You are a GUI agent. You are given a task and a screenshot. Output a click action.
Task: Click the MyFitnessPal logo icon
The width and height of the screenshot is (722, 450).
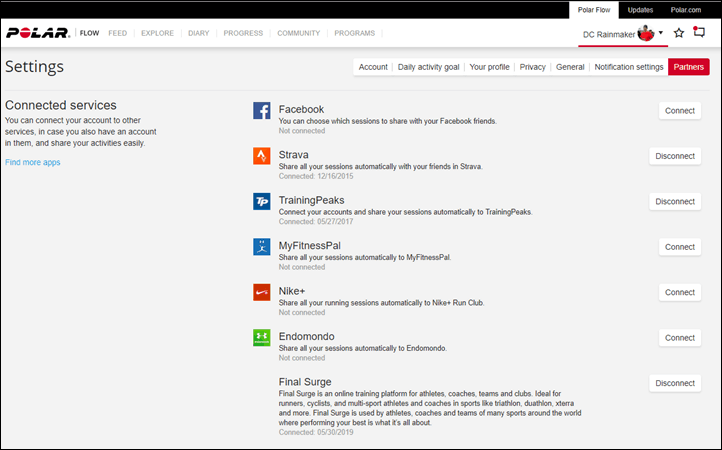point(262,247)
